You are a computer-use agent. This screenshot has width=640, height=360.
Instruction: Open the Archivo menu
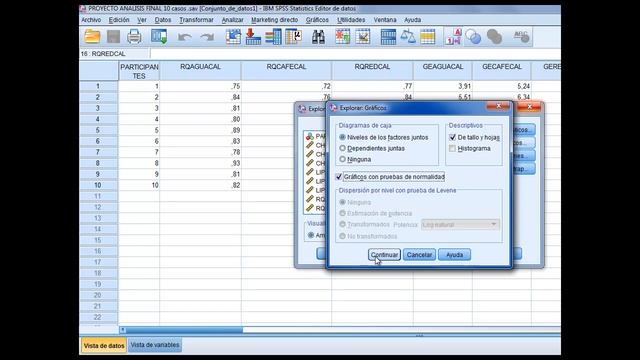coord(91,20)
